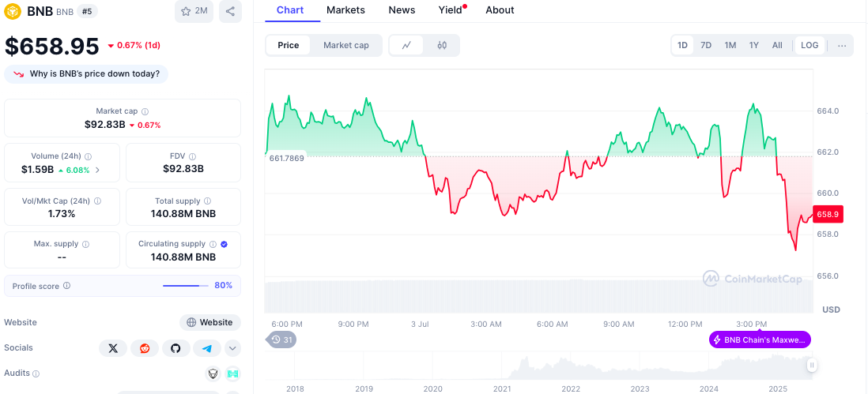Click the Max. supply info icon
Screen dimensions: 868x394
click(x=86, y=244)
